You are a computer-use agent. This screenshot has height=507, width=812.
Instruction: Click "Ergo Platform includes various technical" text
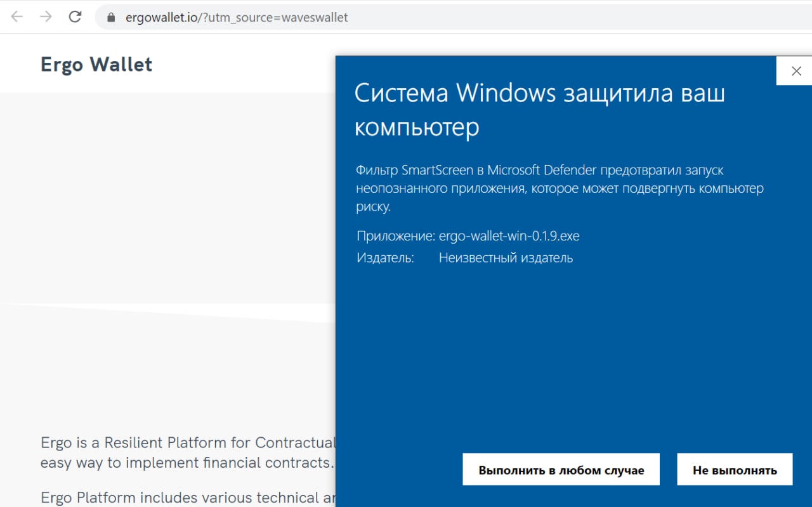tap(188, 497)
